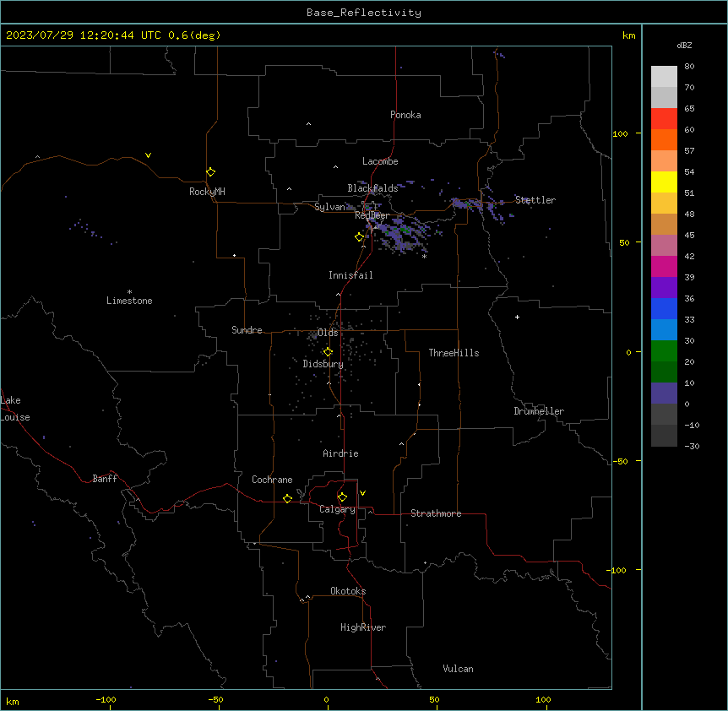This screenshot has width=728, height=711.
Task: Click the HighRiver map label
Action: (x=363, y=627)
